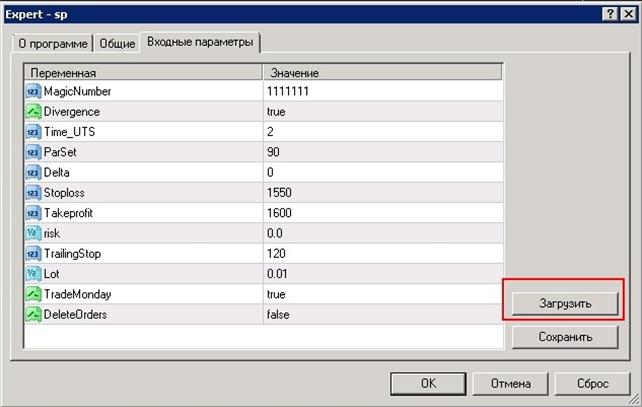
Task: Click the boolean icon next to Divergence
Action: click(x=34, y=112)
